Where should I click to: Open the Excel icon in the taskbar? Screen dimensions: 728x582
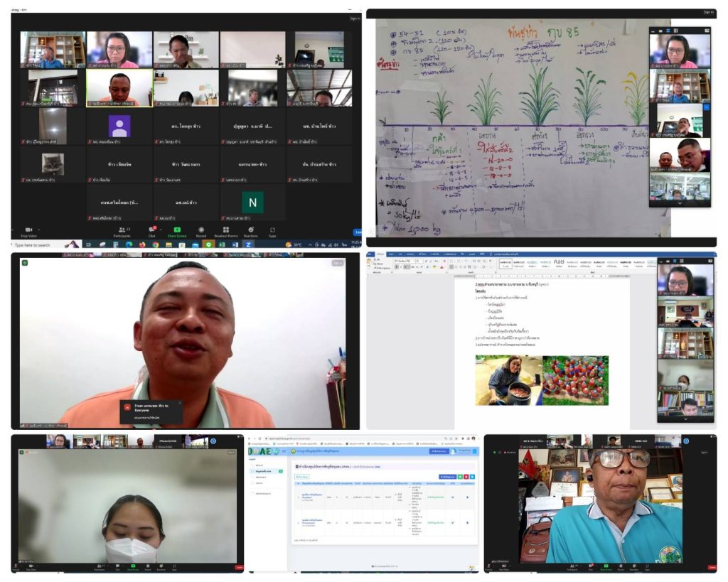point(221,244)
